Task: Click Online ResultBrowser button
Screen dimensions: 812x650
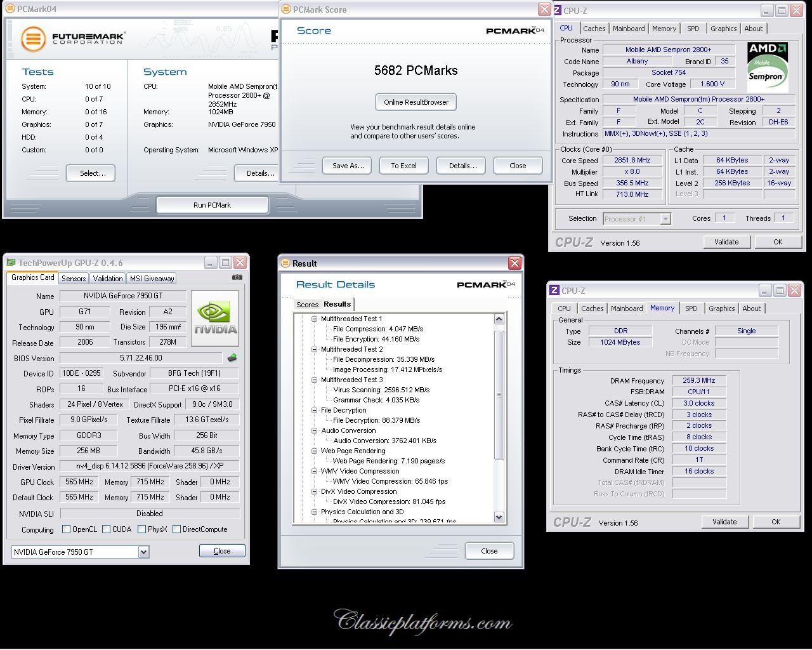Action: tap(416, 102)
